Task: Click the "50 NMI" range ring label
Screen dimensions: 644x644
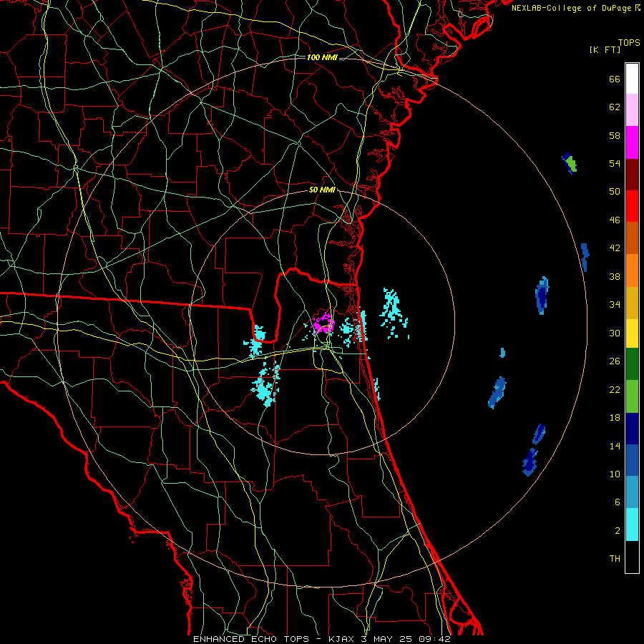Action: point(322,190)
